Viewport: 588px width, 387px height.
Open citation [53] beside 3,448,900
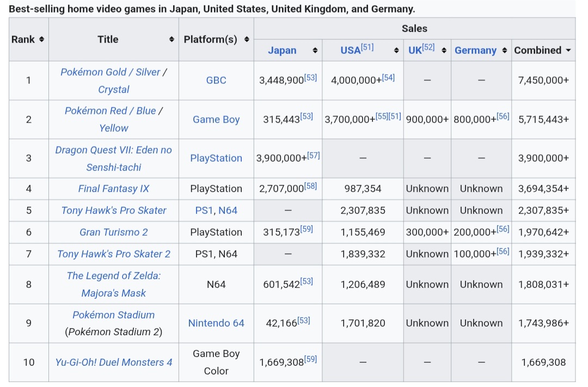(x=310, y=78)
